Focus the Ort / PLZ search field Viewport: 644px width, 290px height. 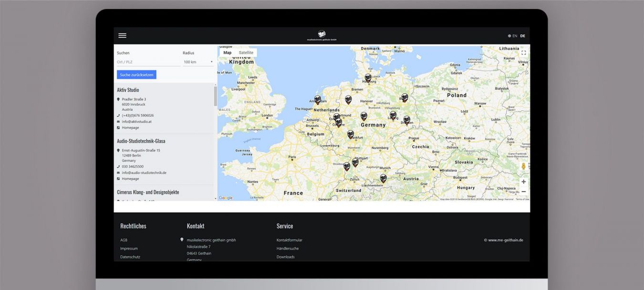(148, 62)
